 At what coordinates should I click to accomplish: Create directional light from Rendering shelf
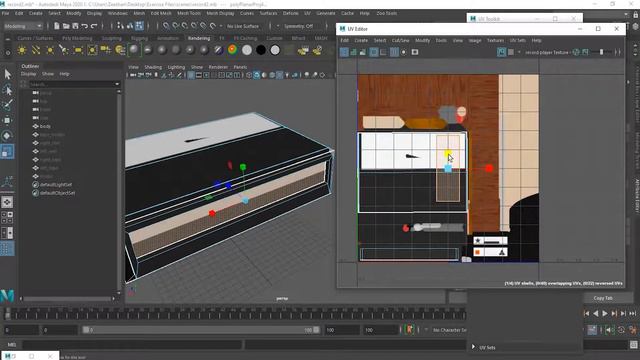coord(36,50)
